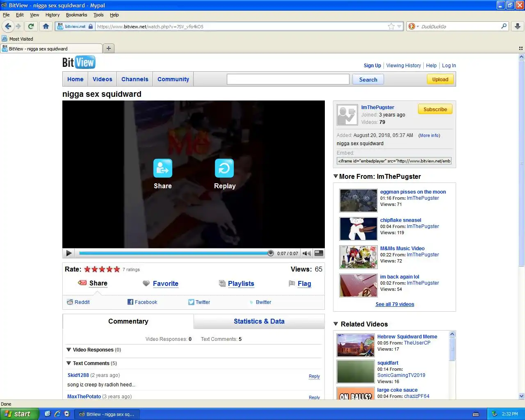Click the Share option under the rating
525x420 pixels.
(93, 283)
